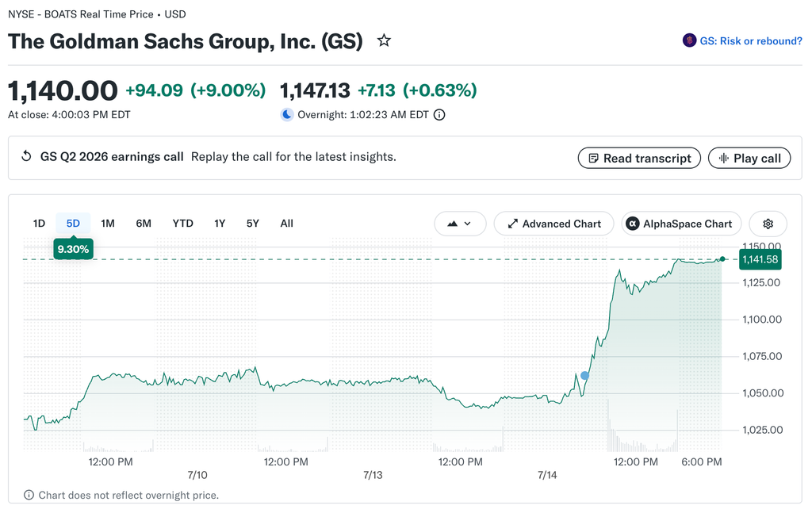Viewport: 812px width, 517px height.
Task: Select the 5D range tab
Action: [73, 224]
